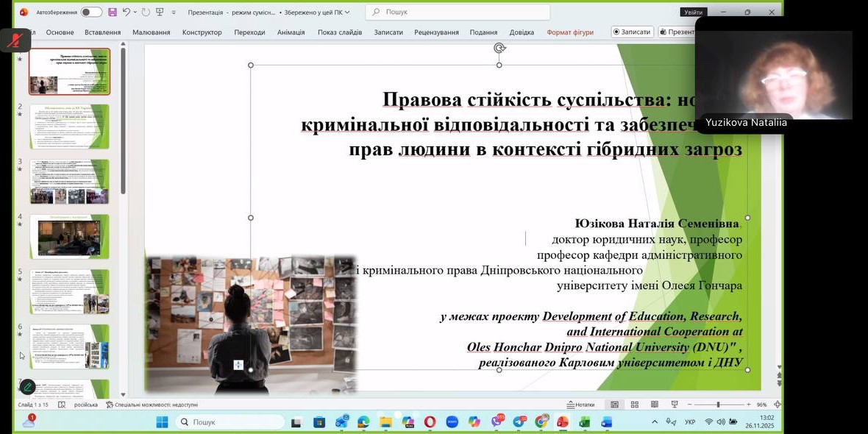Toggle the Автозбереження autosave switch
This screenshot has height=434, width=868.
click(x=91, y=12)
